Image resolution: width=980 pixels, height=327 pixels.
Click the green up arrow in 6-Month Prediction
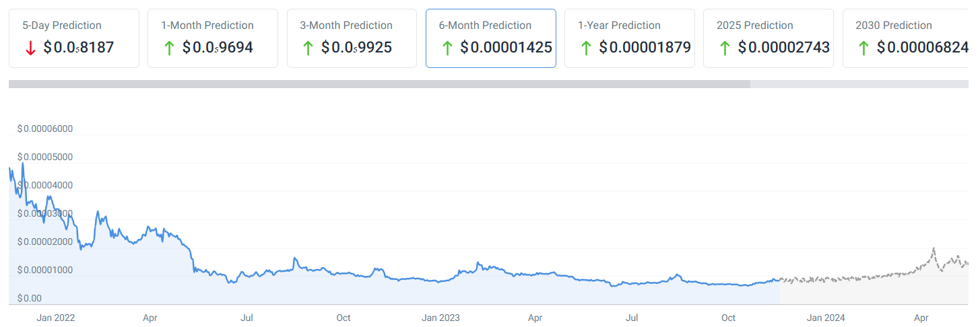[x=447, y=48]
